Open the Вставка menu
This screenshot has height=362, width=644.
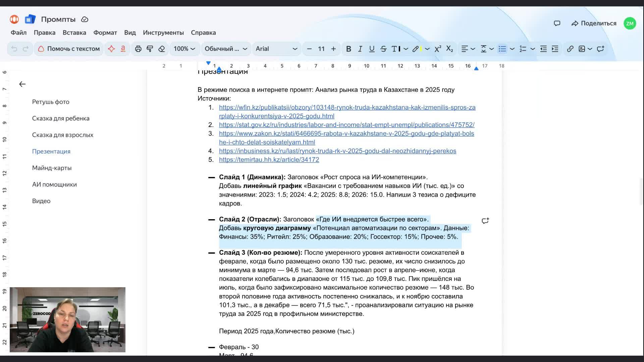coord(74,33)
